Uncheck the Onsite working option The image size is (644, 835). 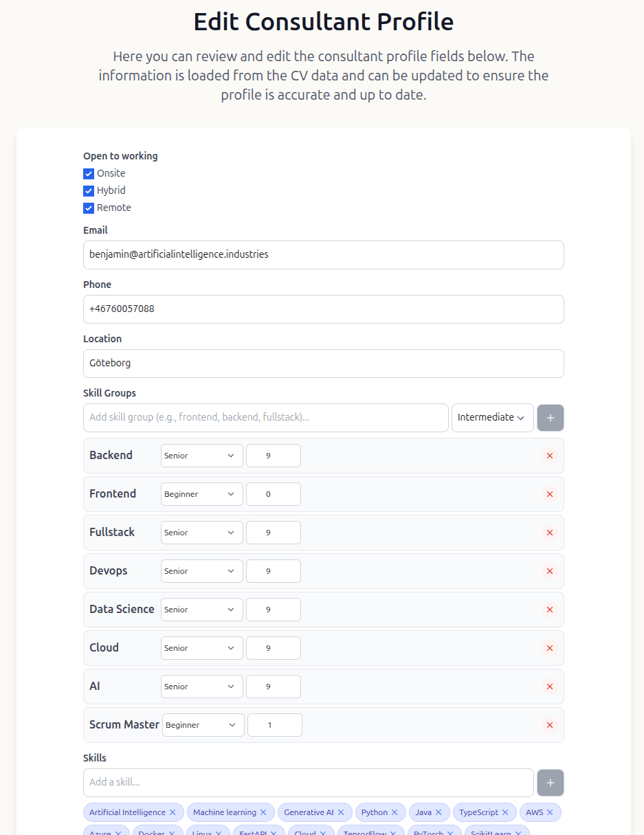(x=88, y=173)
